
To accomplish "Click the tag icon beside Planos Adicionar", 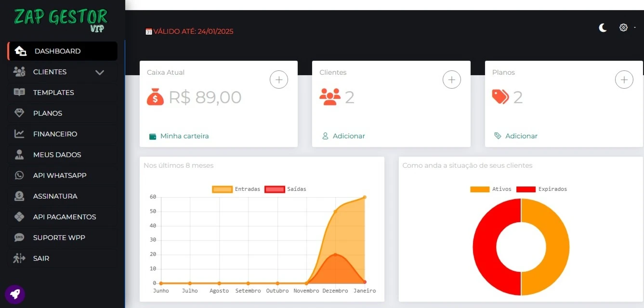I will (498, 136).
